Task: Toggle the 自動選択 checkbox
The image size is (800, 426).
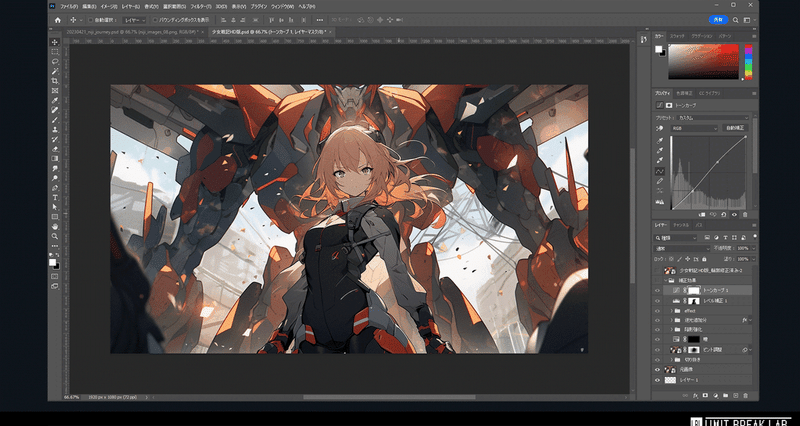Action: click(x=90, y=20)
